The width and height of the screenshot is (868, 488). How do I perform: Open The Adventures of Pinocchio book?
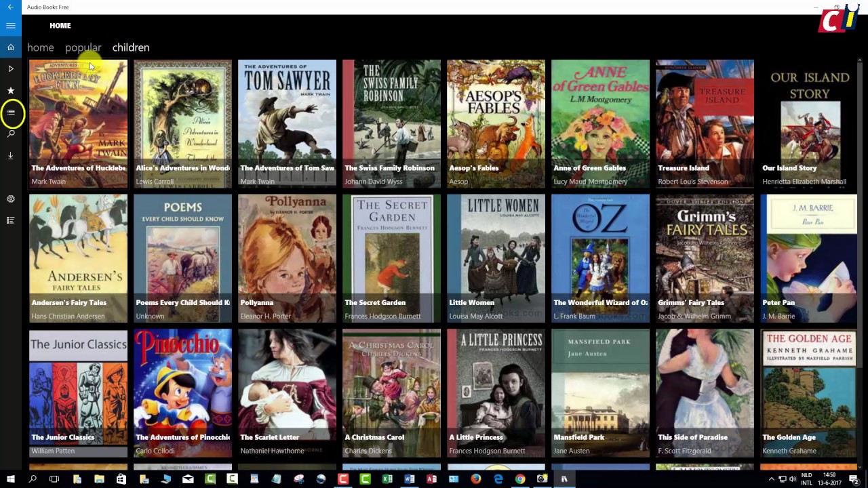coord(182,393)
